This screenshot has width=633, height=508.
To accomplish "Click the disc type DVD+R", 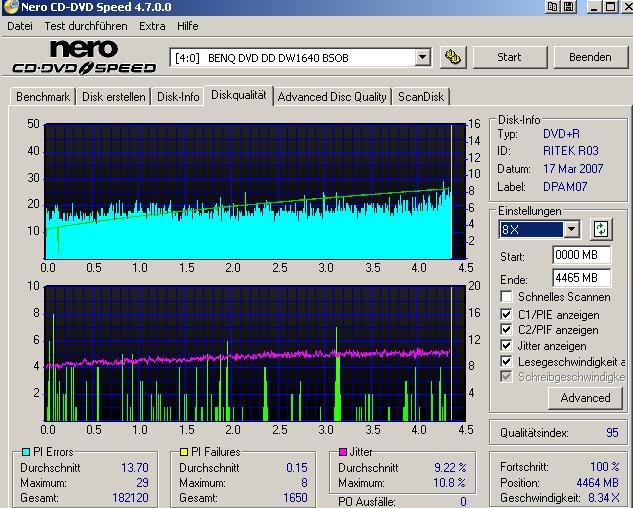I will coord(562,134).
